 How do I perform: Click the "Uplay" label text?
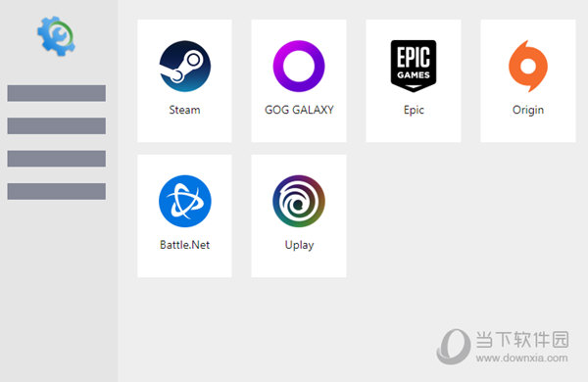point(299,245)
